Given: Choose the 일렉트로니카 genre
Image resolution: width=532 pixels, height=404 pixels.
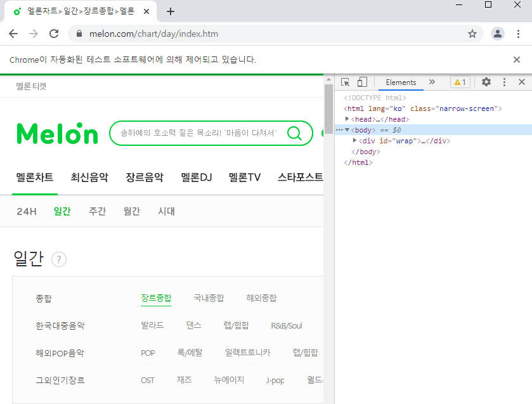Looking at the screenshot, I should [x=248, y=353].
